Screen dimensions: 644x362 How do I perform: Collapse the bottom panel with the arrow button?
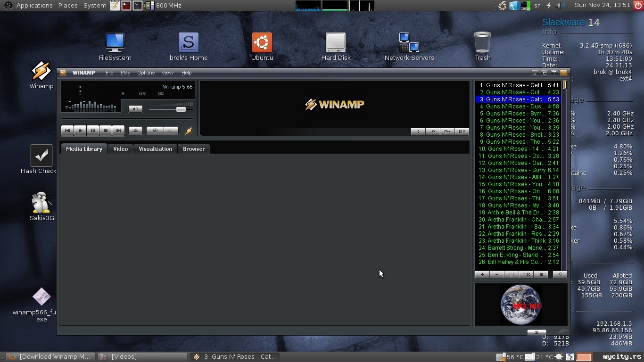pos(537,332)
